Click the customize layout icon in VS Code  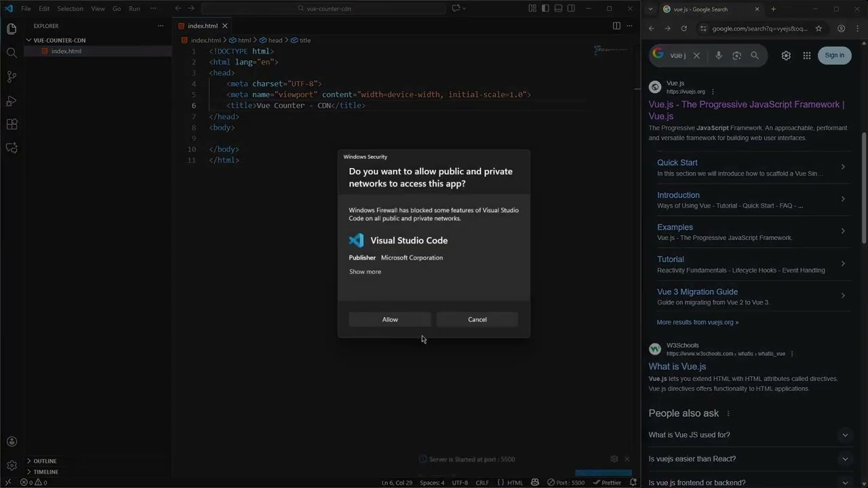point(532,8)
